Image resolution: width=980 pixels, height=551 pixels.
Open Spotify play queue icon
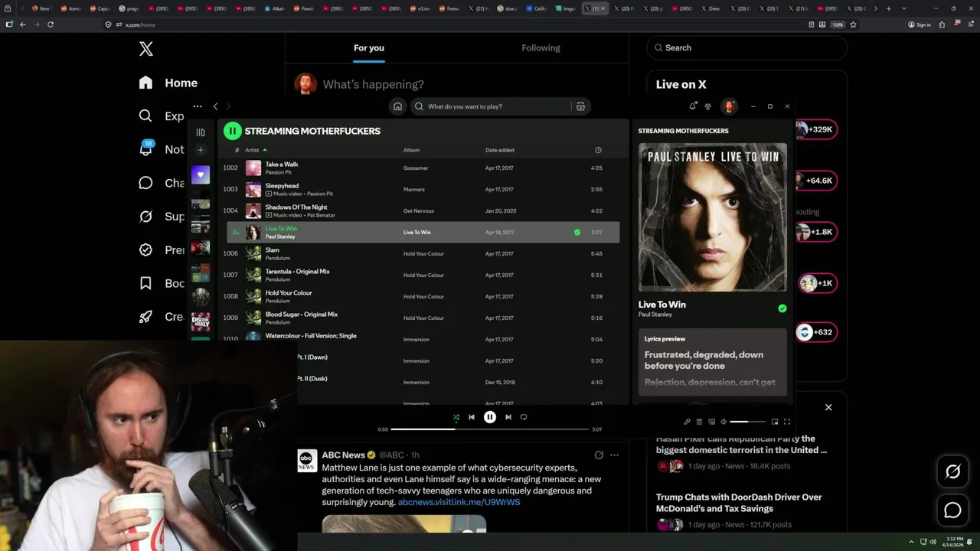tap(699, 422)
